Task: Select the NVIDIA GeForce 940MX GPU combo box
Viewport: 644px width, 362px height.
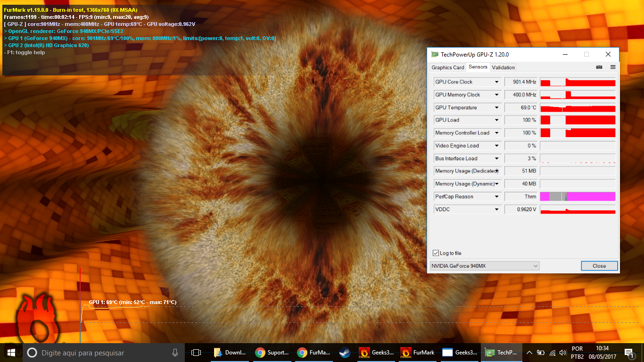Action: [x=485, y=266]
